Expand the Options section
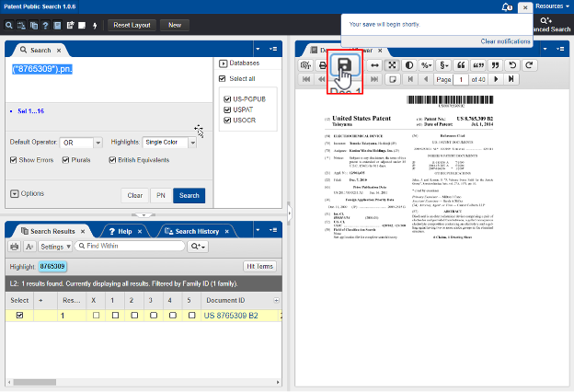The image size is (574, 392). click(x=14, y=193)
